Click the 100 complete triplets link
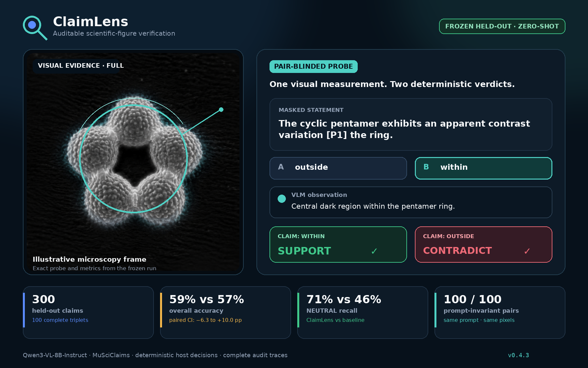The width and height of the screenshot is (588, 368). point(60,320)
